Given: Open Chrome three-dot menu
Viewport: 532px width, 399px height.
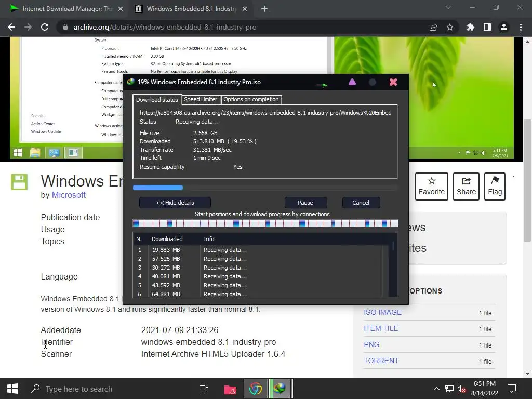Looking at the screenshot, I should [521, 27].
